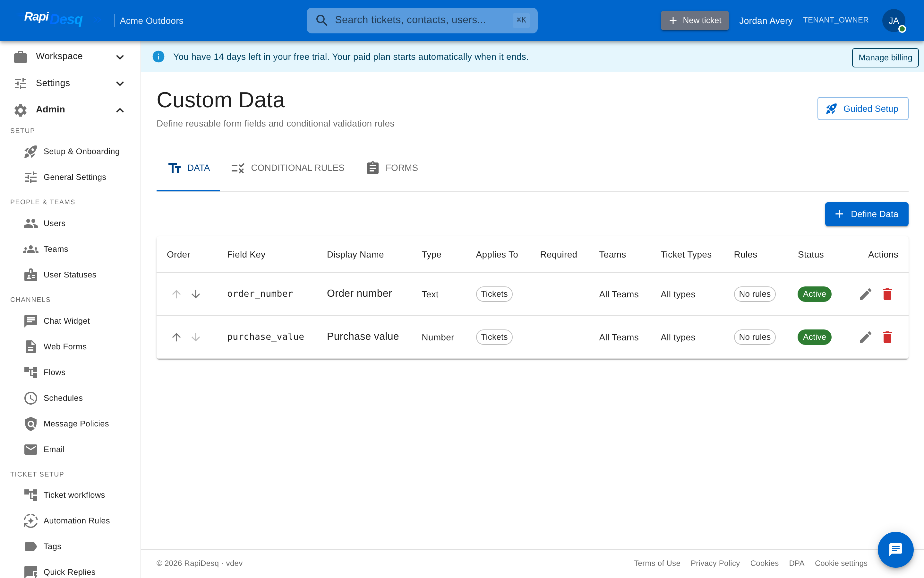This screenshot has width=924, height=578.
Task: Create a New ticket
Action: click(695, 21)
